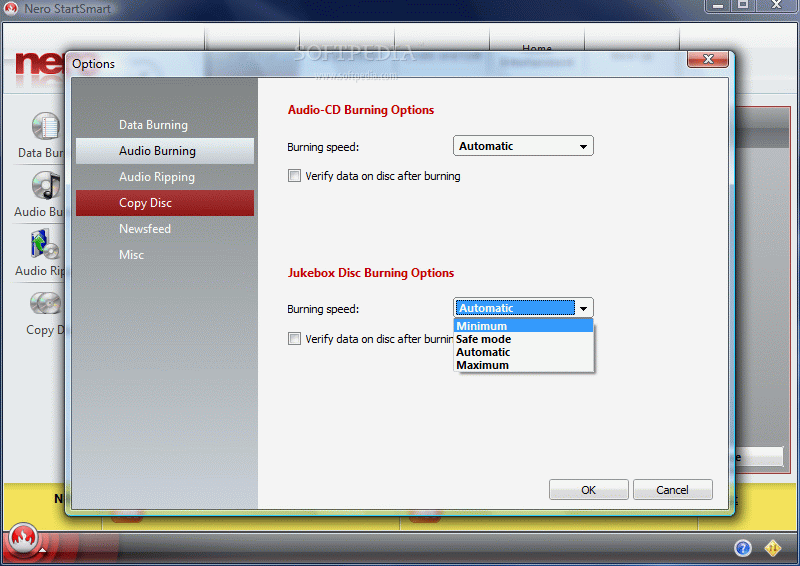Click the Nero flame icon in title bar
The image size is (800, 566).
pos(11,8)
